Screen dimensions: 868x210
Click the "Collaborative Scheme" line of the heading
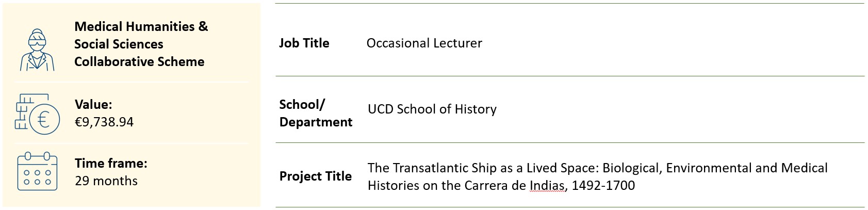(x=139, y=61)
